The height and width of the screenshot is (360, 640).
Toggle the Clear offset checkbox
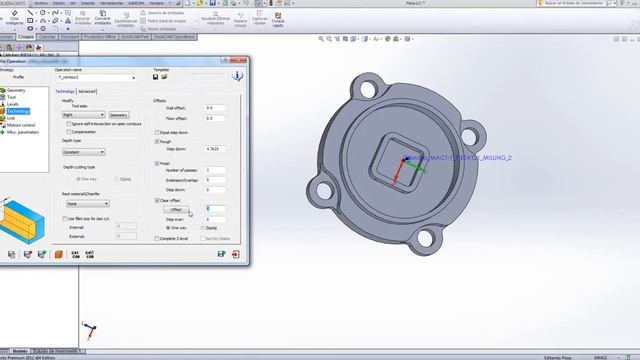pos(157,200)
